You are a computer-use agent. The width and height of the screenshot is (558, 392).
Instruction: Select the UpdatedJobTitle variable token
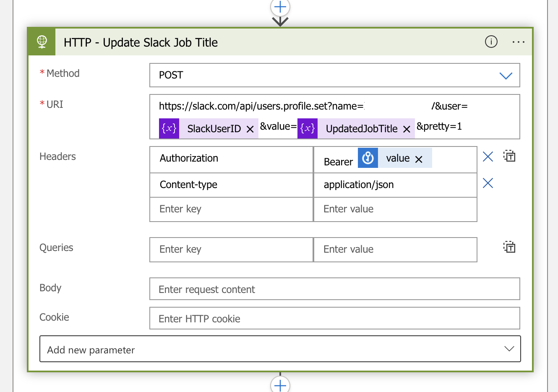(361, 129)
